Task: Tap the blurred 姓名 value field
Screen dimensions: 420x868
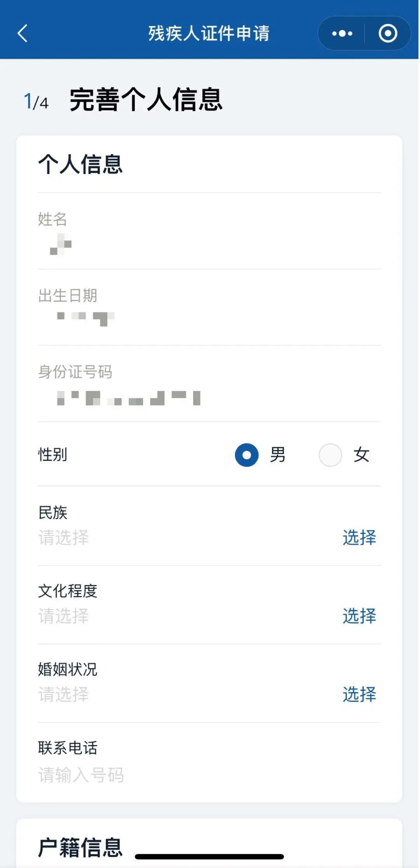Action: pyautogui.click(x=61, y=244)
